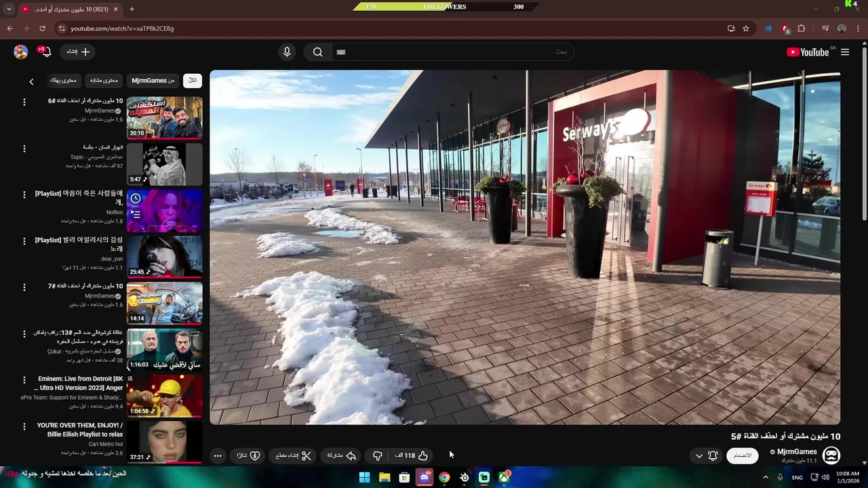Open MjrmGames channel name link
Viewport: 868px width, 488px height.
click(x=797, y=451)
